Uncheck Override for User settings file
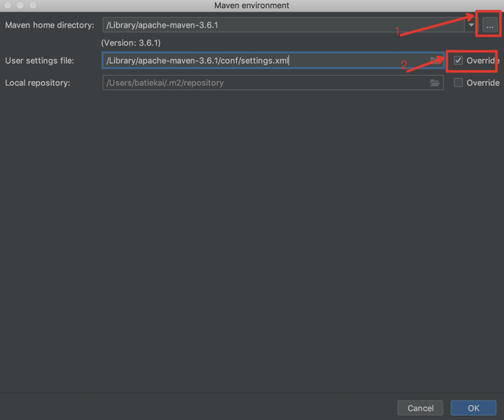 (458, 61)
